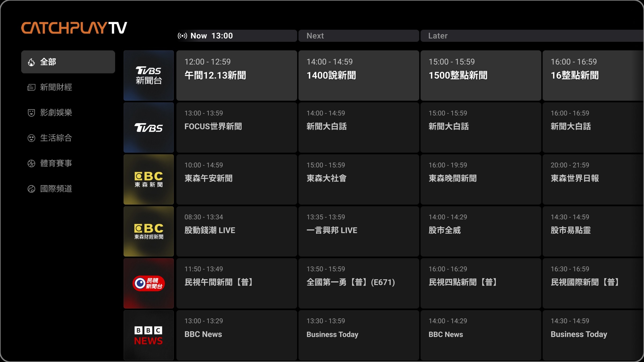Open the 午間12.13新聞 program card
The height and width of the screenshot is (362, 644).
(x=236, y=76)
